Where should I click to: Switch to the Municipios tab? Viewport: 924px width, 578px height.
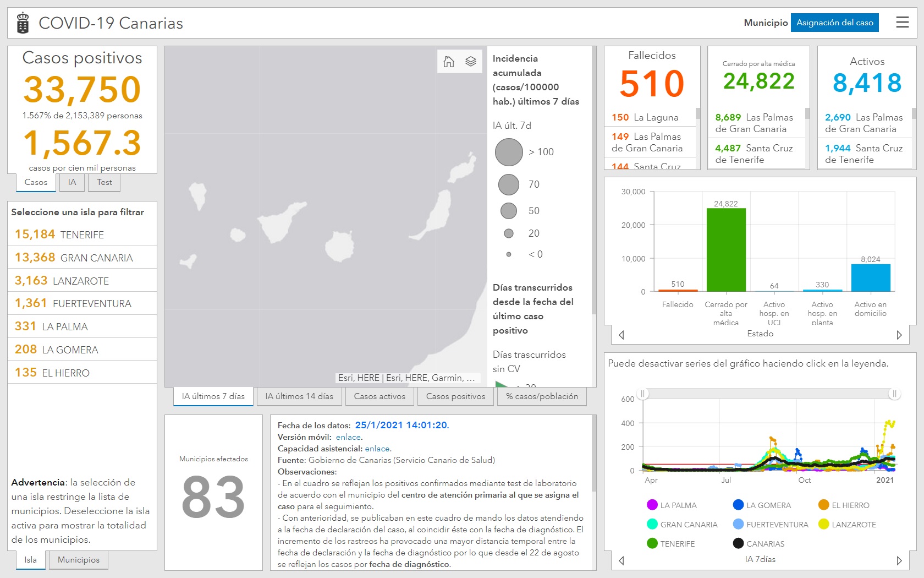tap(79, 560)
